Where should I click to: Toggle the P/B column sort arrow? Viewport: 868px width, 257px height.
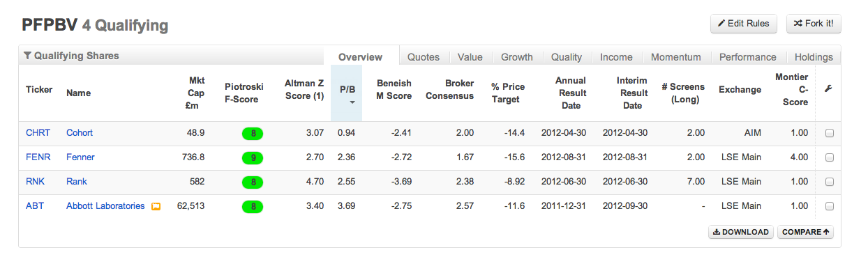pyautogui.click(x=352, y=103)
